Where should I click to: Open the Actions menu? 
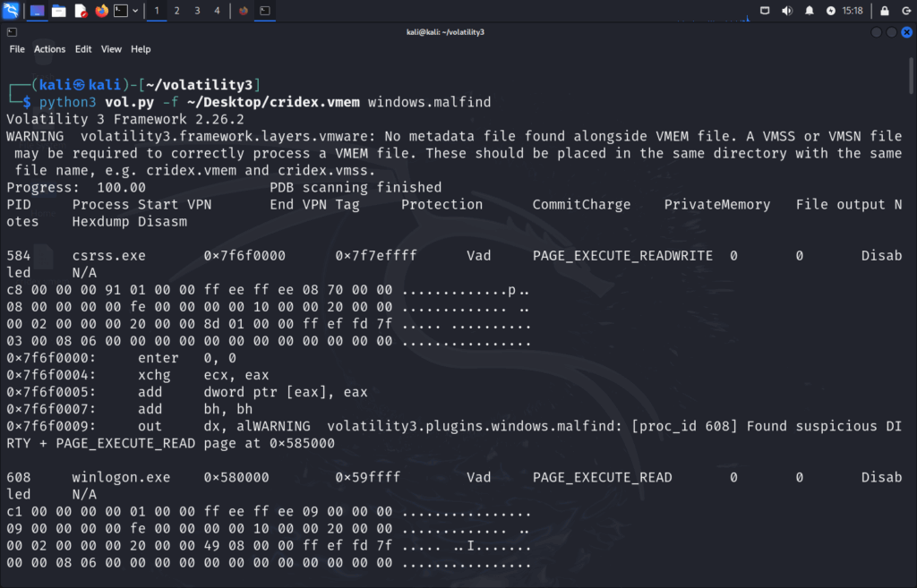pos(50,49)
